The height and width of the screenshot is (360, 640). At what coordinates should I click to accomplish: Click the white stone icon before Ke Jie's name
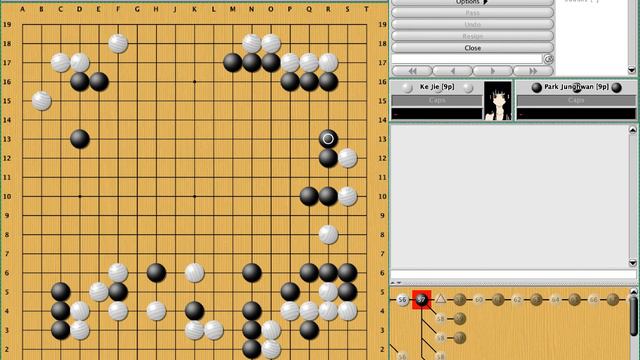[407, 87]
